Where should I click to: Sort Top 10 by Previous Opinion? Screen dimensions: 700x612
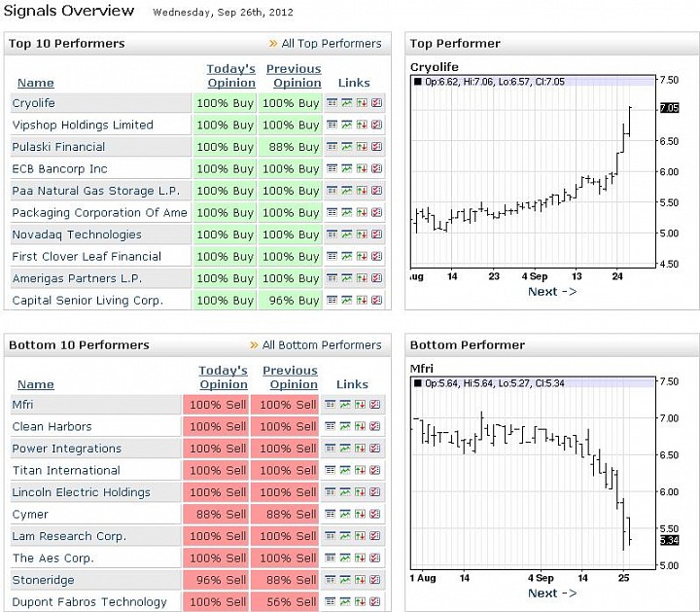pyautogui.click(x=295, y=76)
